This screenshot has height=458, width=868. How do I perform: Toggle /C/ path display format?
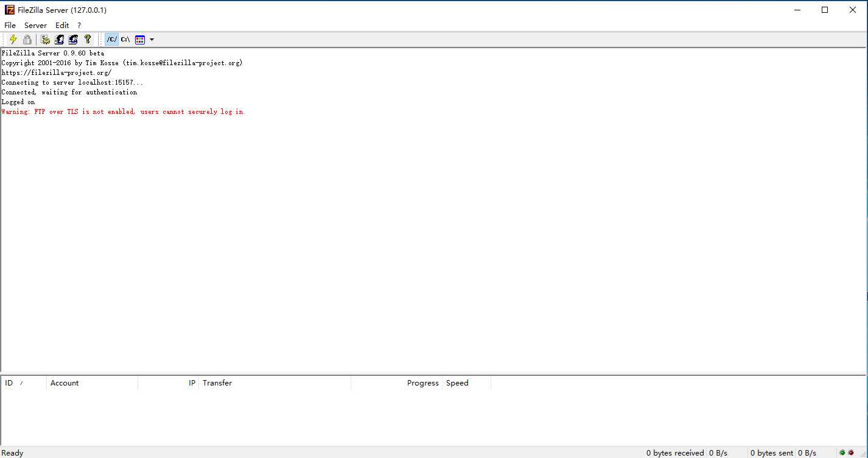(x=112, y=40)
